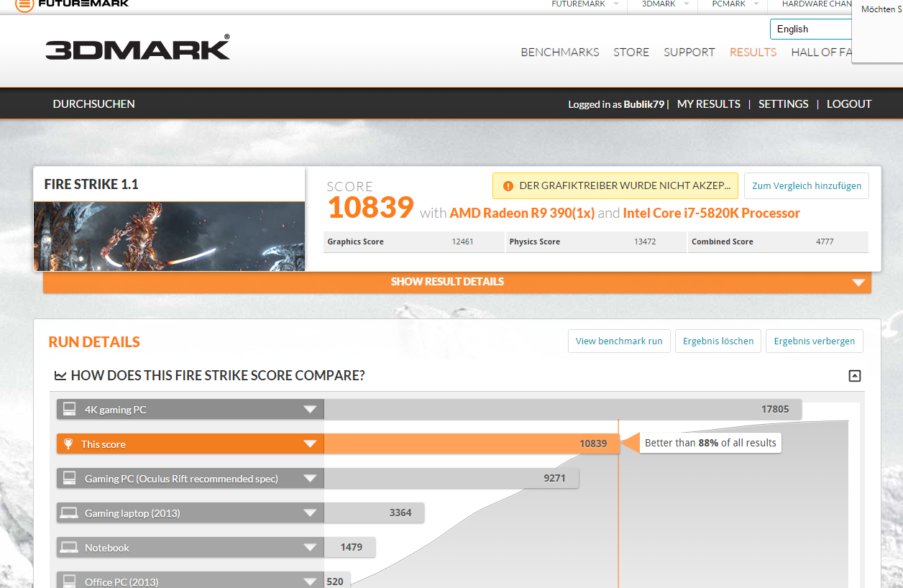Click the trophy icon on This score
The width and height of the screenshot is (903, 588).
point(68,444)
